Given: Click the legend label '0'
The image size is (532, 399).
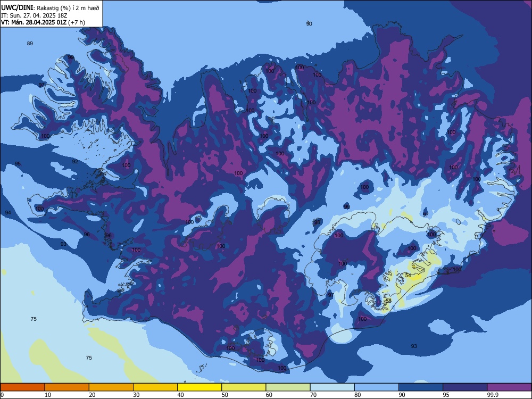Looking at the screenshot, I should click(2, 395).
